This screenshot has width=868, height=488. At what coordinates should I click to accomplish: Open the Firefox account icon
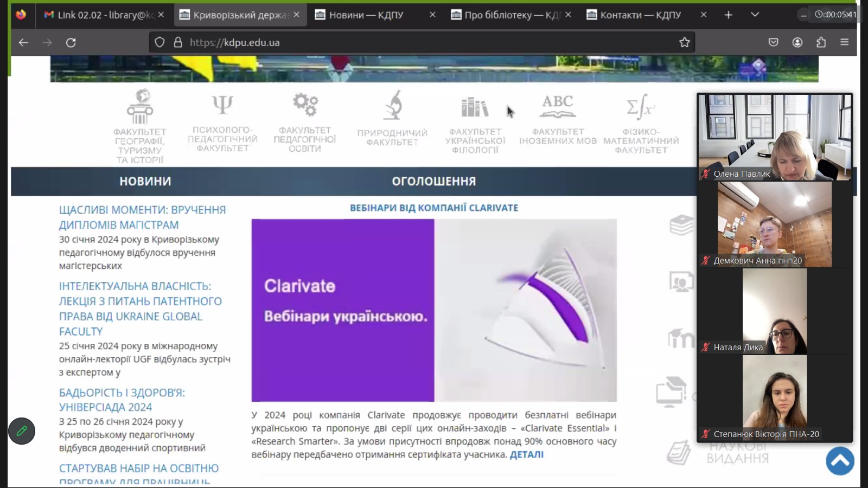(797, 42)
